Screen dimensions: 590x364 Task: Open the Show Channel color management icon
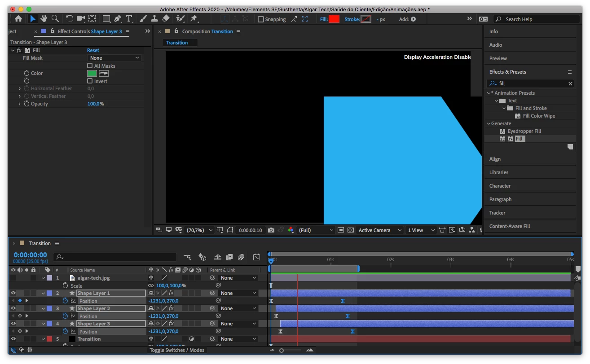coord(291,230)
